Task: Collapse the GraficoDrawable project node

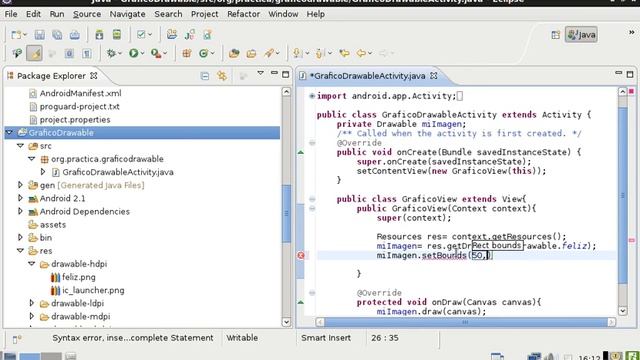Action: 9,133
